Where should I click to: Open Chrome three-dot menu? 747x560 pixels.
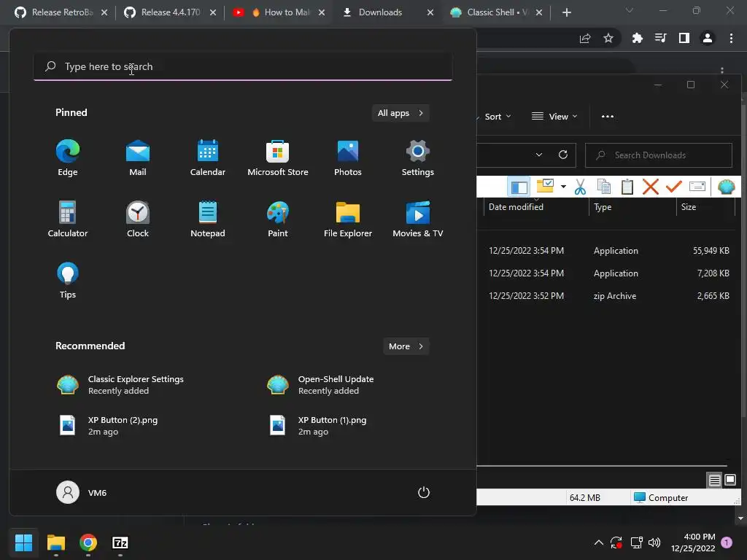pyautogui.click(x=731, y=38)
